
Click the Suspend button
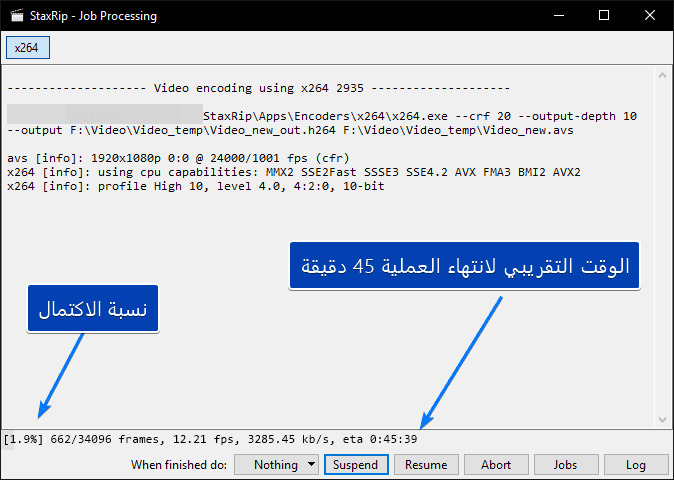pyautogui.click(x=356, y=465)
